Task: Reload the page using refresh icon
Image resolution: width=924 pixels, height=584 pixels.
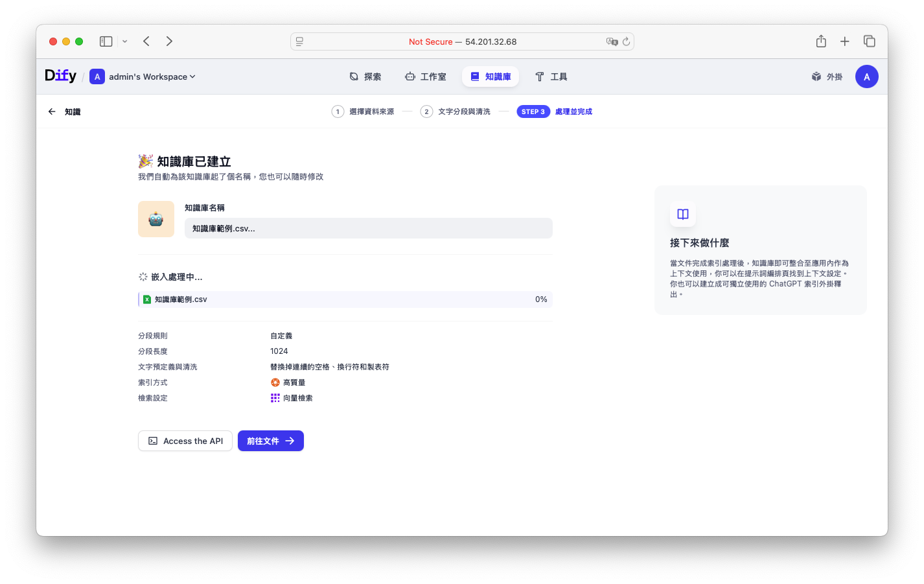Action: pos(626,41)
